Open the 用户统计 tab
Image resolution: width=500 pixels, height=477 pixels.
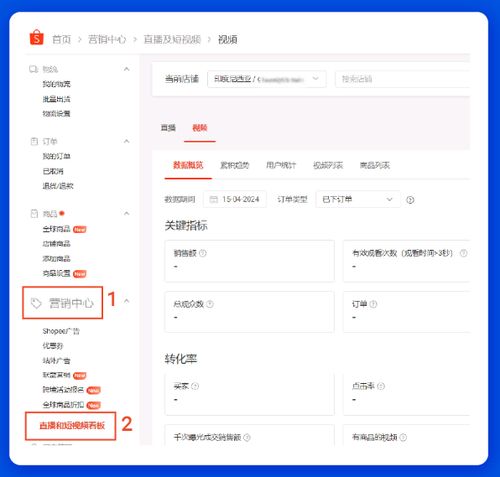pos(281,165)
